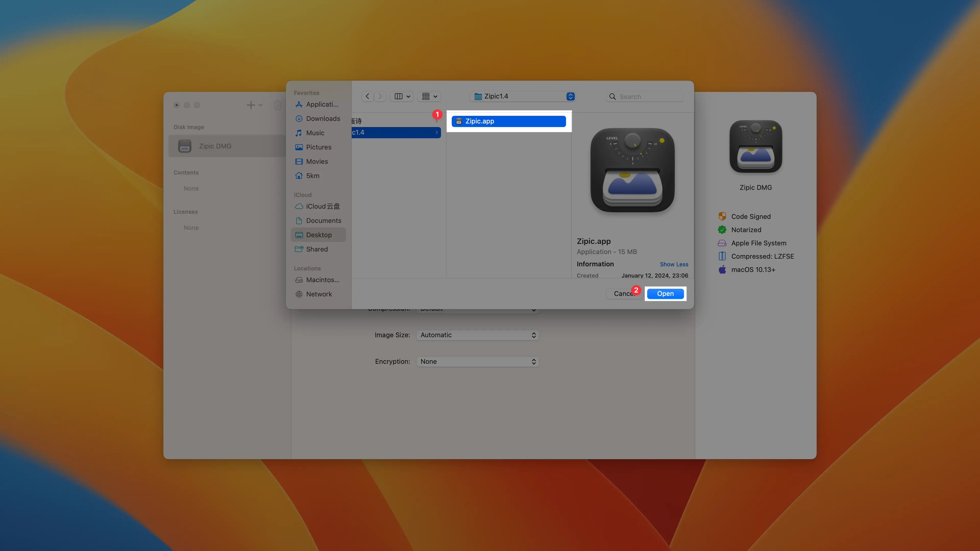Click the Licenses heading in main sidebar
The image size is (980, 551).
(x=186, y=212)
